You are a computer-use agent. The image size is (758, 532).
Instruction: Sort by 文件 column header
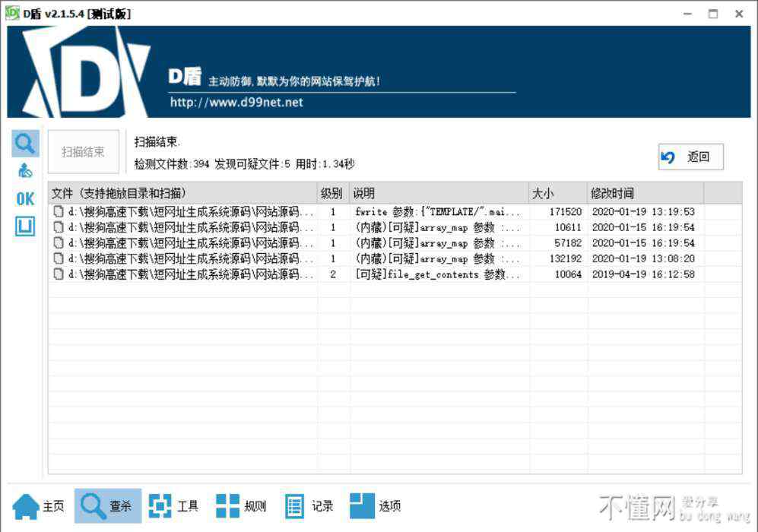(182, 193)
